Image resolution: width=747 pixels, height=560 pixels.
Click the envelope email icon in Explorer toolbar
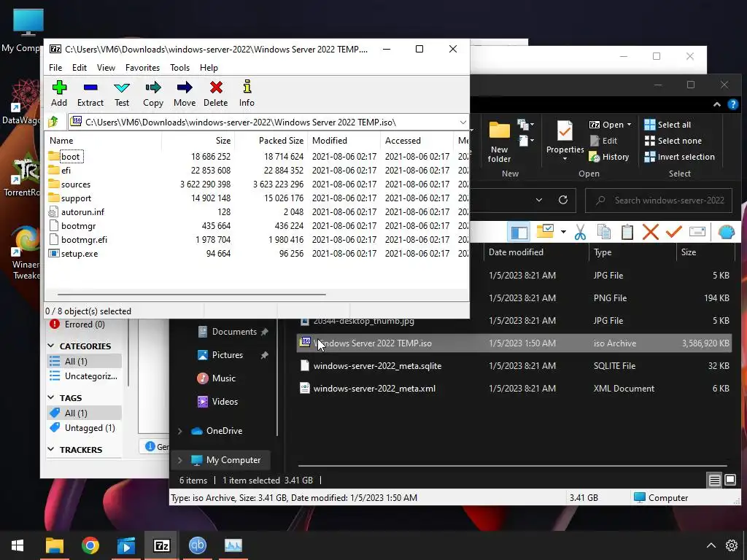pyautogui.click(x=697, y=232)
